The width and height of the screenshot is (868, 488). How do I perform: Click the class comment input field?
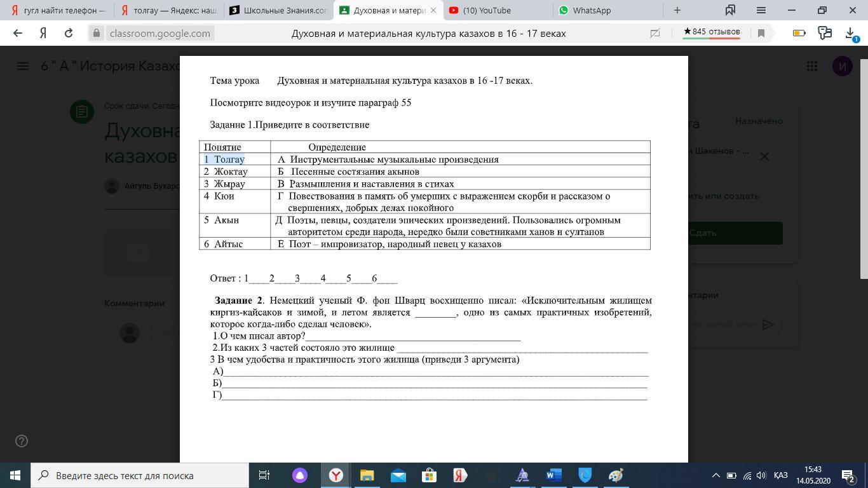(x=165, y=332)
